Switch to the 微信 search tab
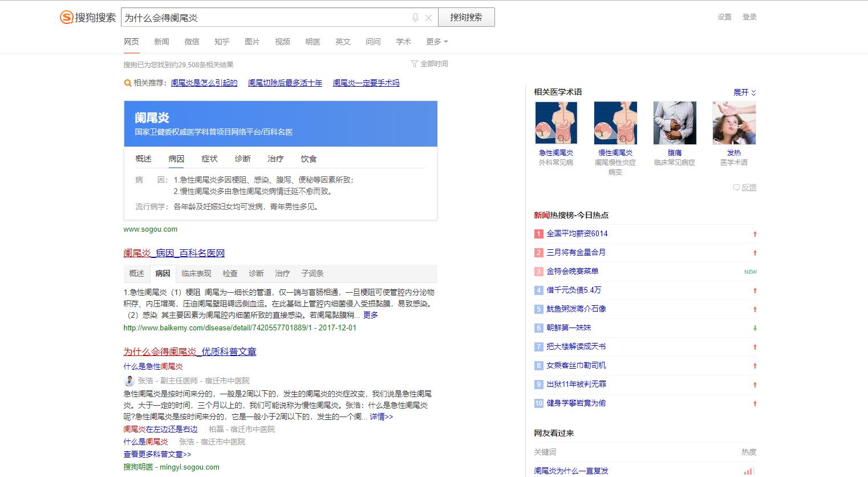The height and width of the screenshot is (477, 868). click(x=192, y=41)
